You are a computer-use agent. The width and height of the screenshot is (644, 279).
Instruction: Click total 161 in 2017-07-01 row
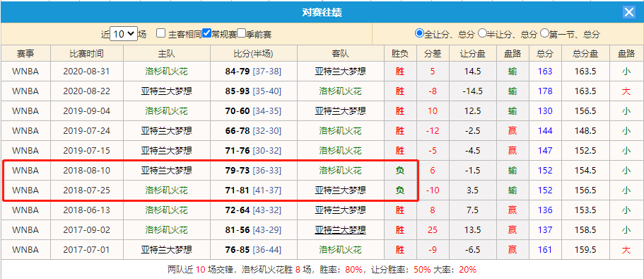pyautogui.click(x=545, y=250)
